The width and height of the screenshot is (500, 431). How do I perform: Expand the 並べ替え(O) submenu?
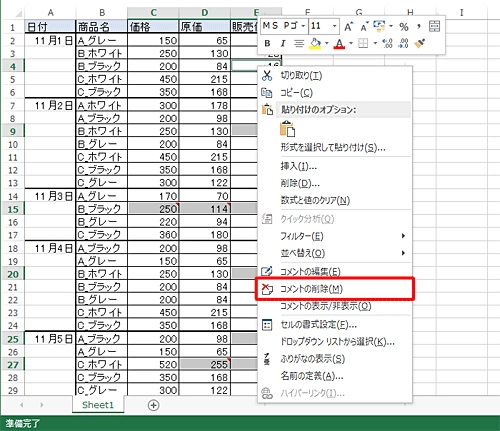coord(335,253)
